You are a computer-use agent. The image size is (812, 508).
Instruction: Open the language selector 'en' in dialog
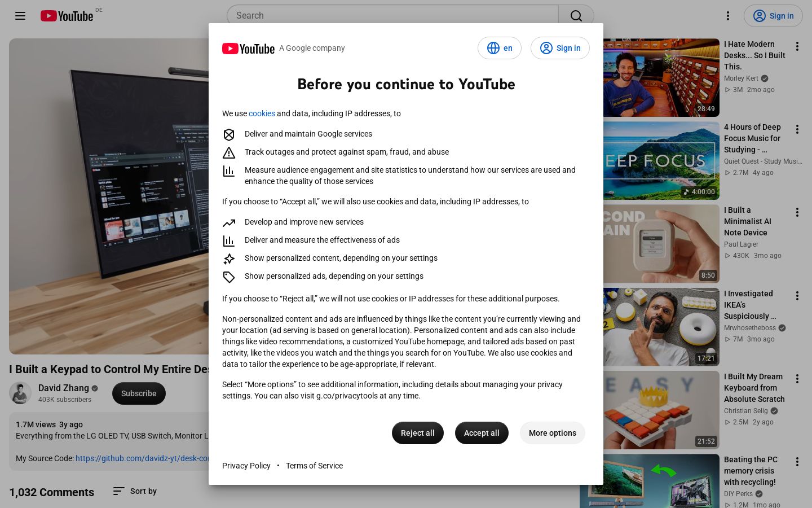[500, 48]
